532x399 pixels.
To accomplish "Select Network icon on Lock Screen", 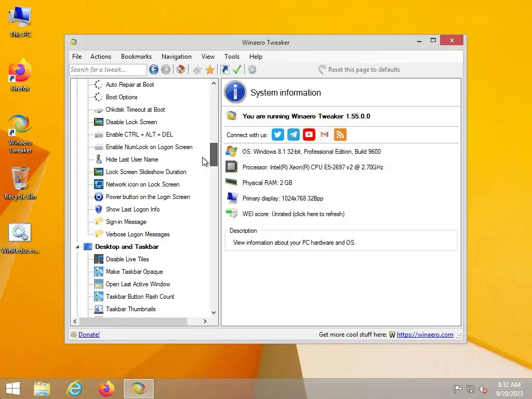I will click(142, 184).
